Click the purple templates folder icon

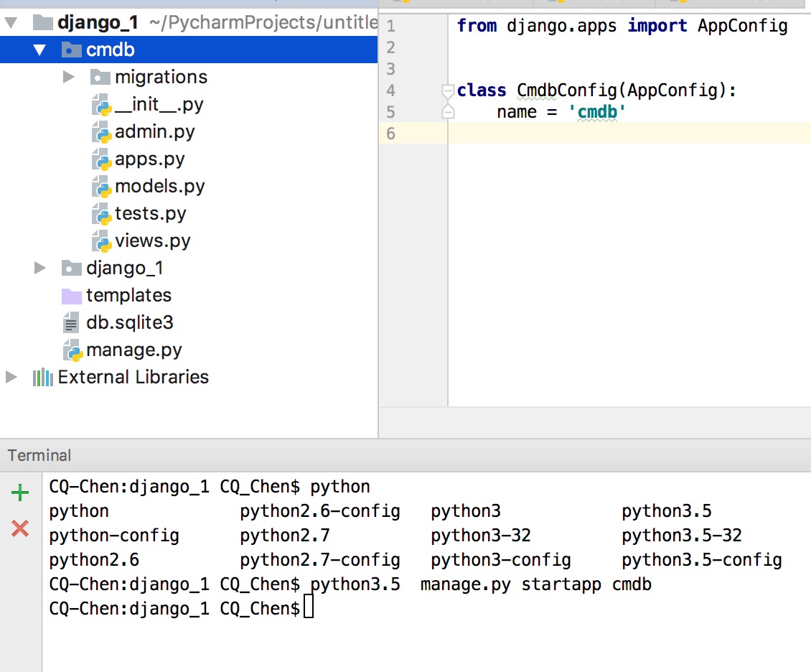tap(71, 296)
